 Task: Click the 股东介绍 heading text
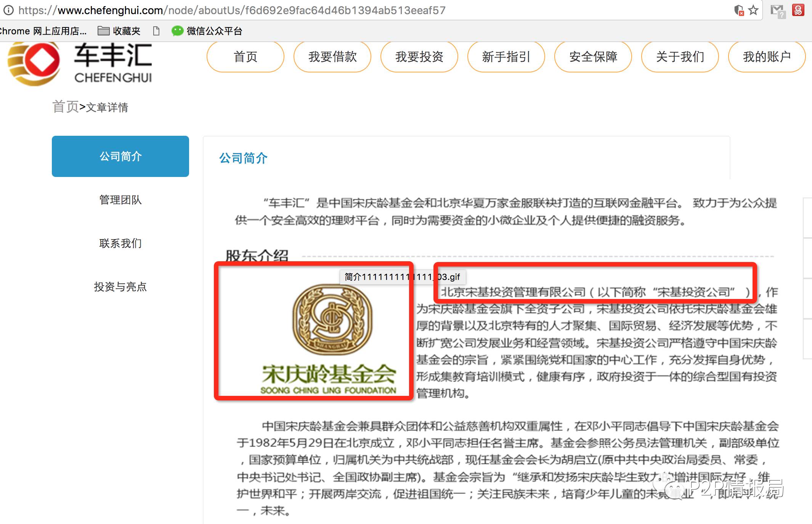[x=257, y=255]
